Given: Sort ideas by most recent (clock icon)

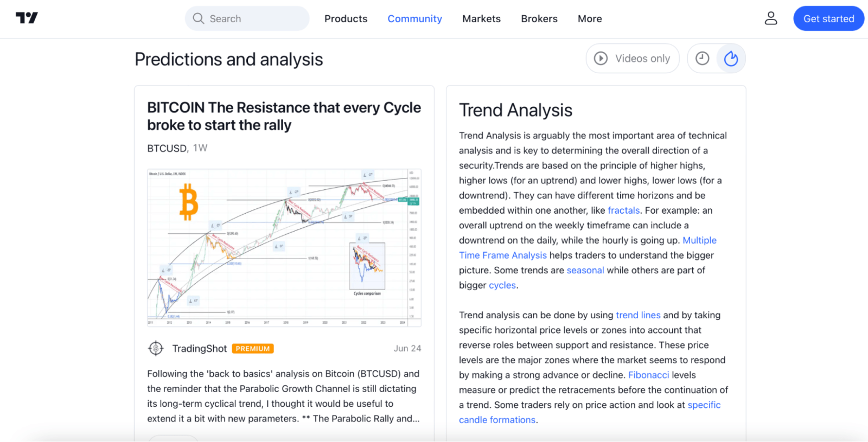Looking at the screenshot, I should 702,59.
